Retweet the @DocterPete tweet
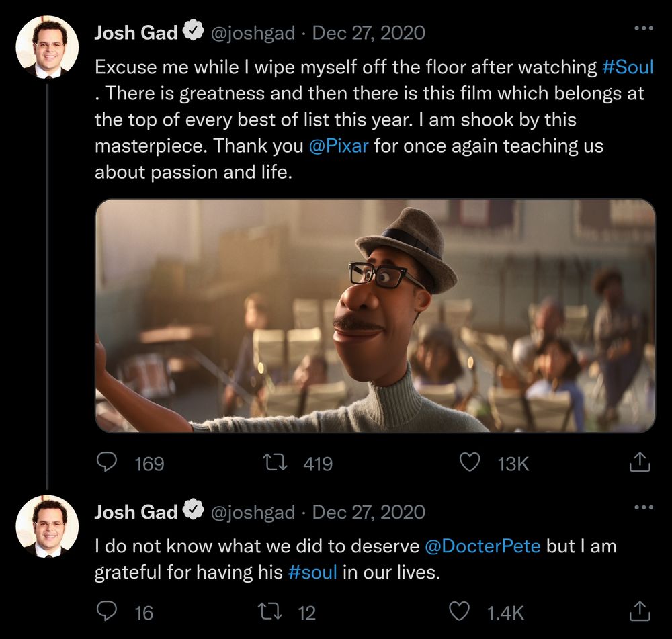This screenshot has width=672, height=639. click(x=269, y=612)
